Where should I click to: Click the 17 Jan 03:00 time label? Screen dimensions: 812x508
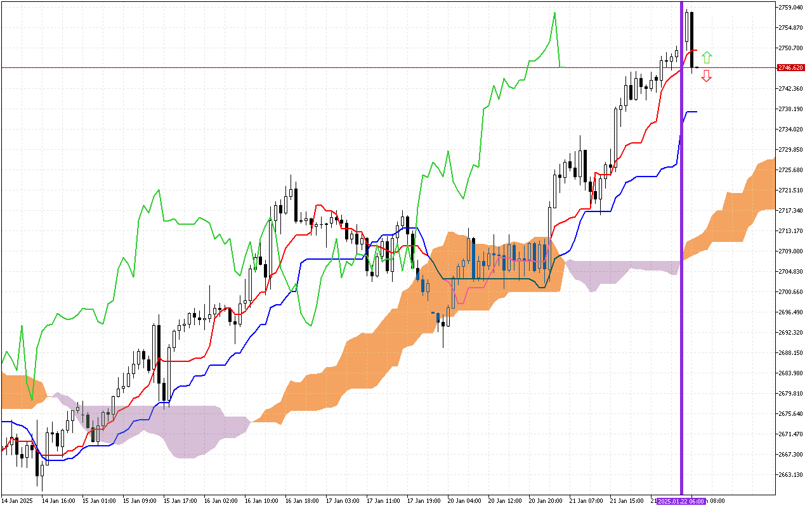click(343, 501)
